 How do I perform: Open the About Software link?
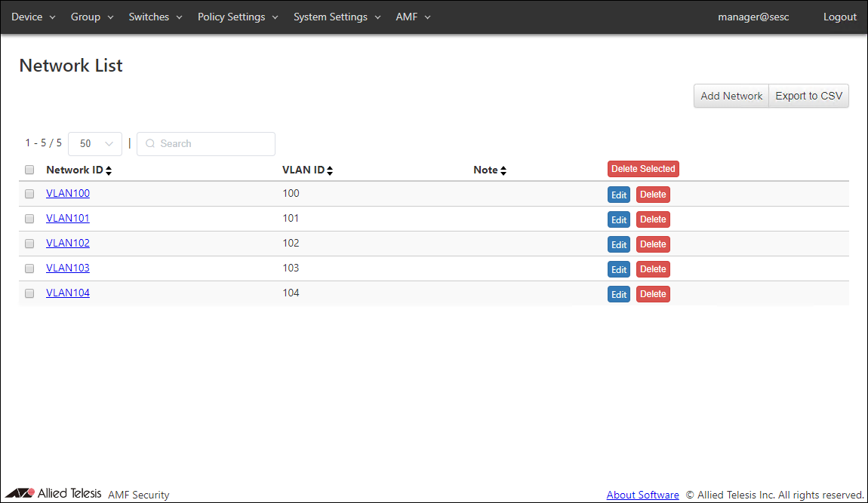pos(642,495)
